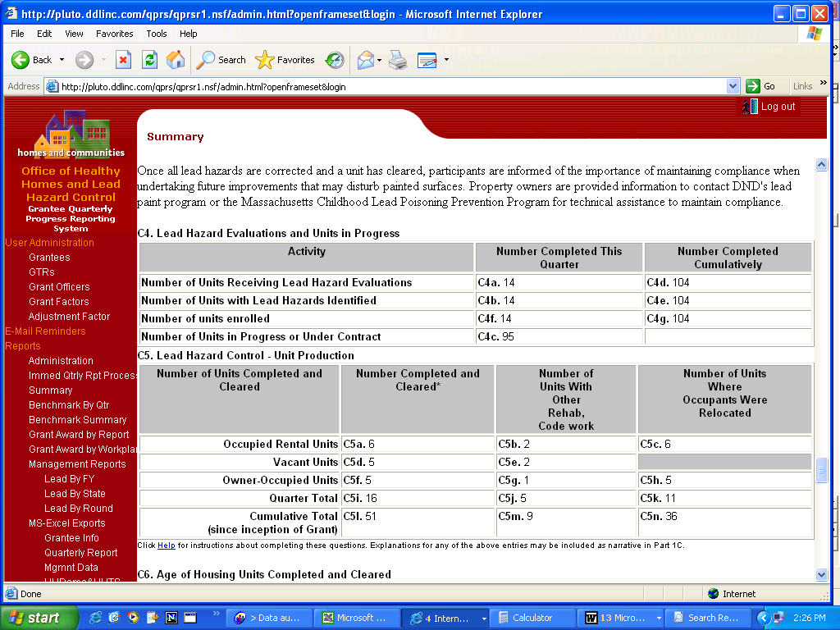Click the Windows start button
The width and height of the screenshot is (840, 630).
tap(39, 619)
